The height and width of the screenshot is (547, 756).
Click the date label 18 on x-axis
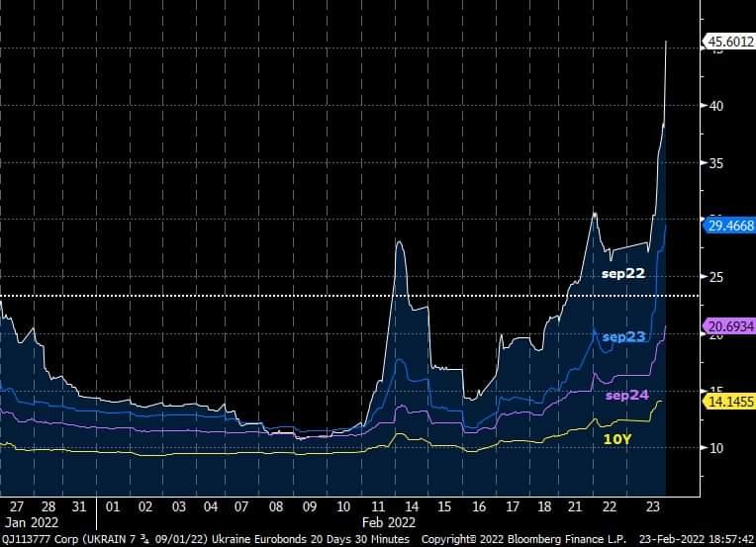[x=544, y=507]
